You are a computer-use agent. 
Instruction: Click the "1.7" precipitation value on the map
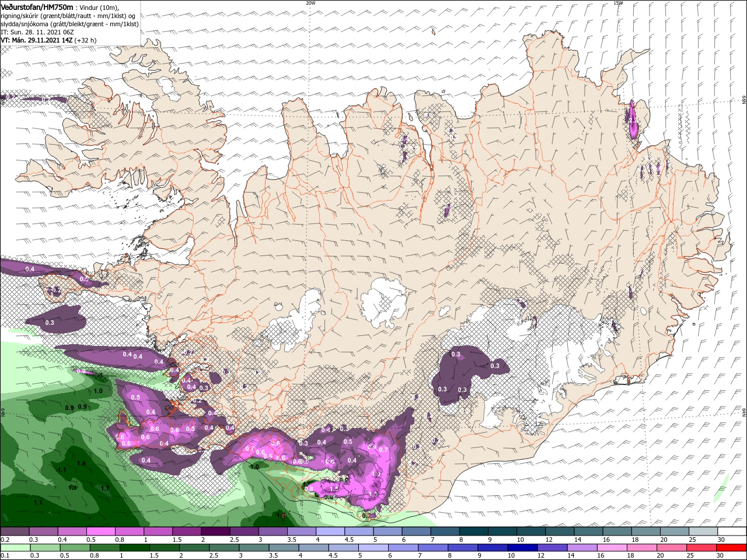[x=105, y=488]
